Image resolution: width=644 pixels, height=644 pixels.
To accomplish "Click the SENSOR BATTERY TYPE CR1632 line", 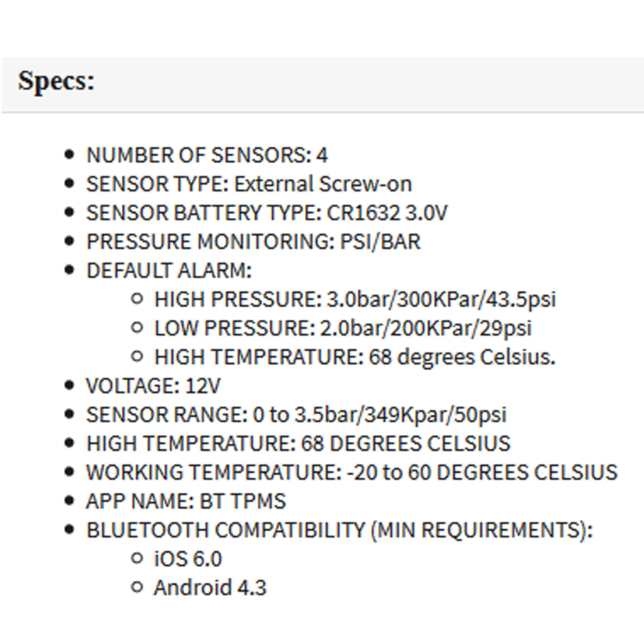I will (267, 213).
